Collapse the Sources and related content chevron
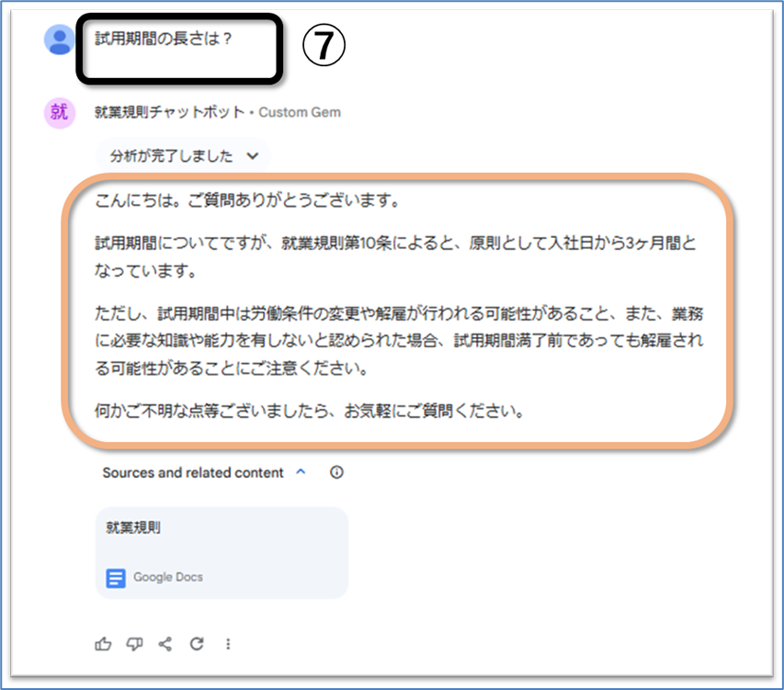Image resolution: width=784 pixels, height=690 pixels. (x=301, y=471)
